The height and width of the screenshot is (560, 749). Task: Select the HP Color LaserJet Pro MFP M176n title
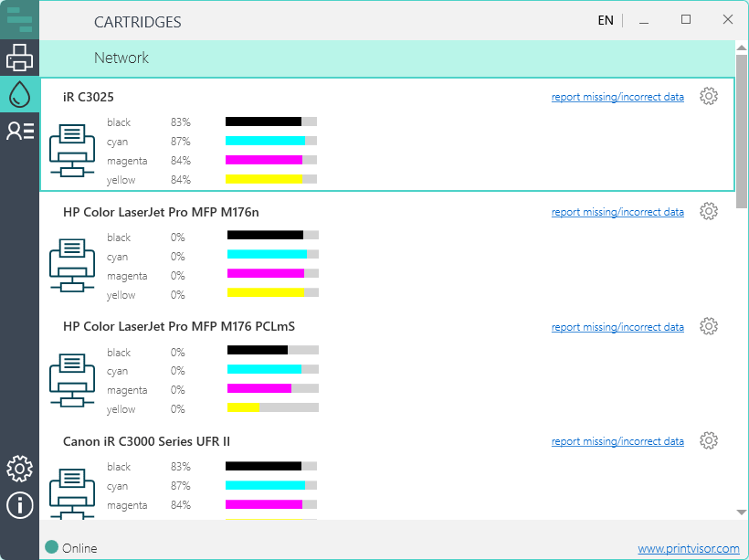[161, 212]
